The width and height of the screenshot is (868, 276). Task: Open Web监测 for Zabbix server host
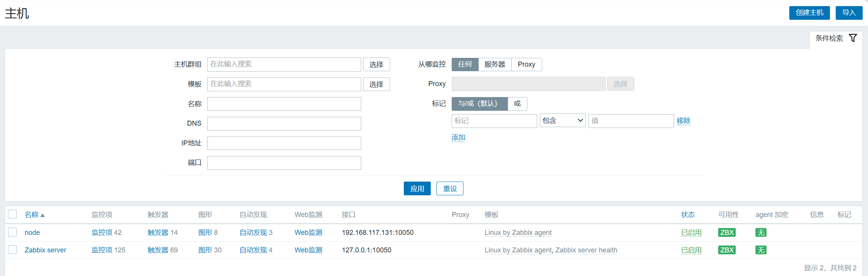[x=308, y=250]
